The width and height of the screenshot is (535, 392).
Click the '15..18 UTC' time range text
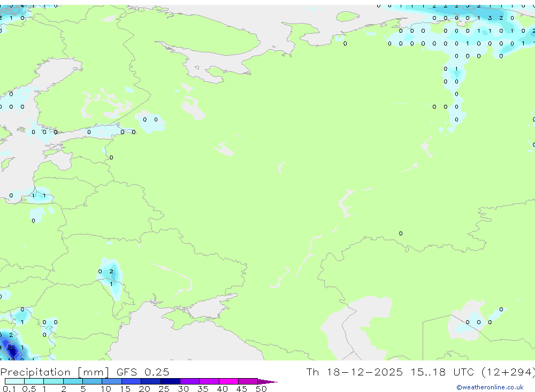[x=444, y=372]
